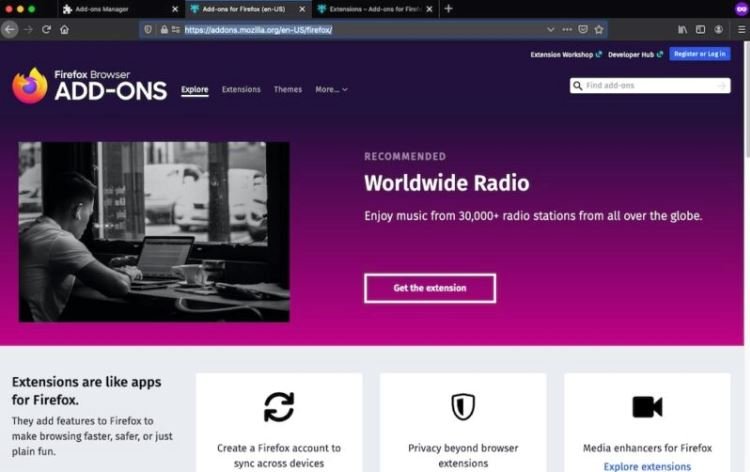Open the hamburger application menu

741,30
